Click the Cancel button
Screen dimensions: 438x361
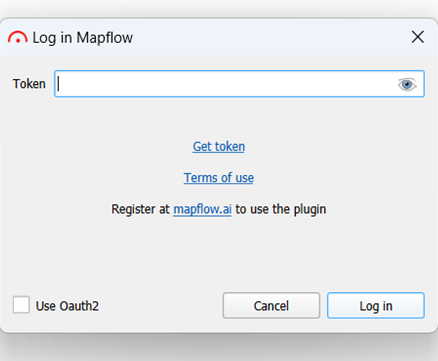click(271, 306)
